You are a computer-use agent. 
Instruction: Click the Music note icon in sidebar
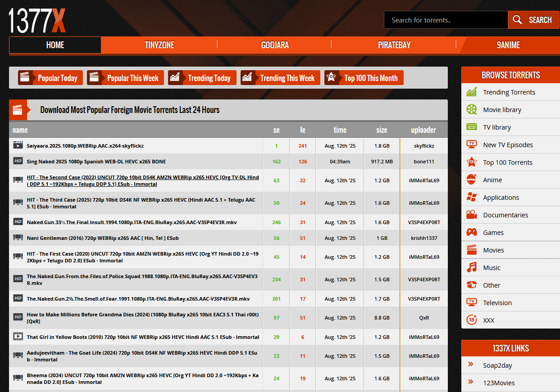[x=472, y=268]
